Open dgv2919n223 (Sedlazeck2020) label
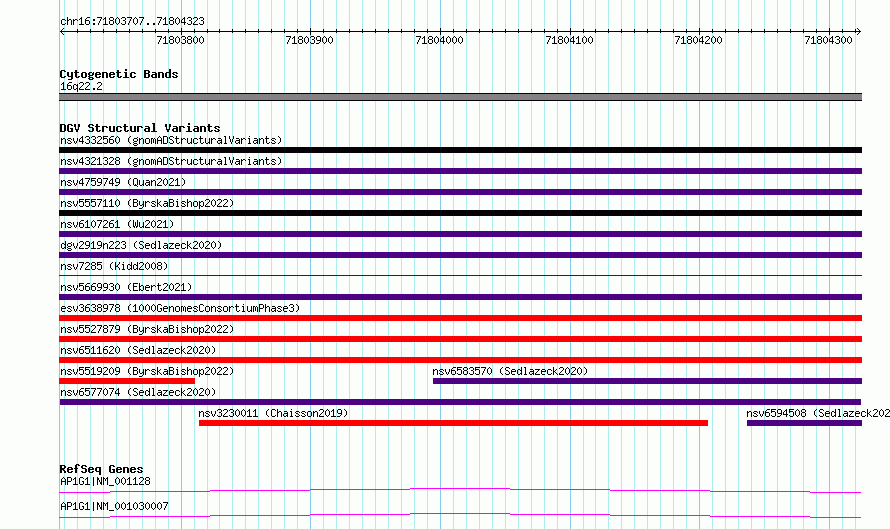This screenshot has width=890, height=529. (141, 245)
